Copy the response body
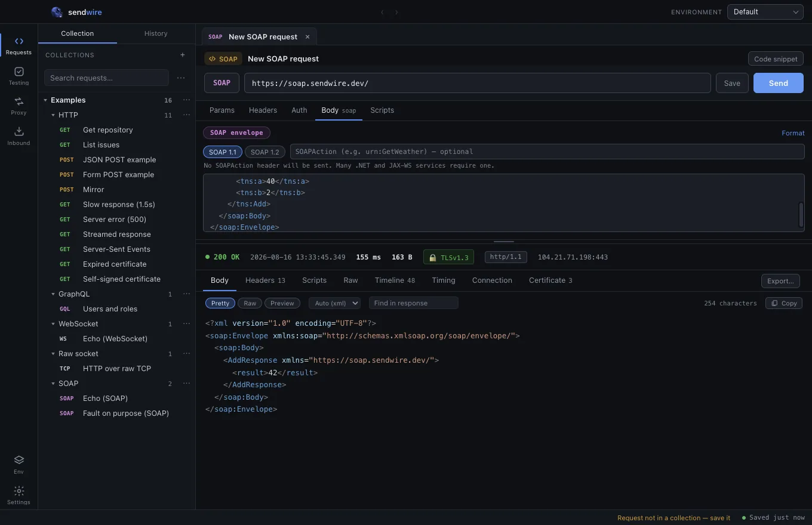The image size is (812, 525). point(784,303)
